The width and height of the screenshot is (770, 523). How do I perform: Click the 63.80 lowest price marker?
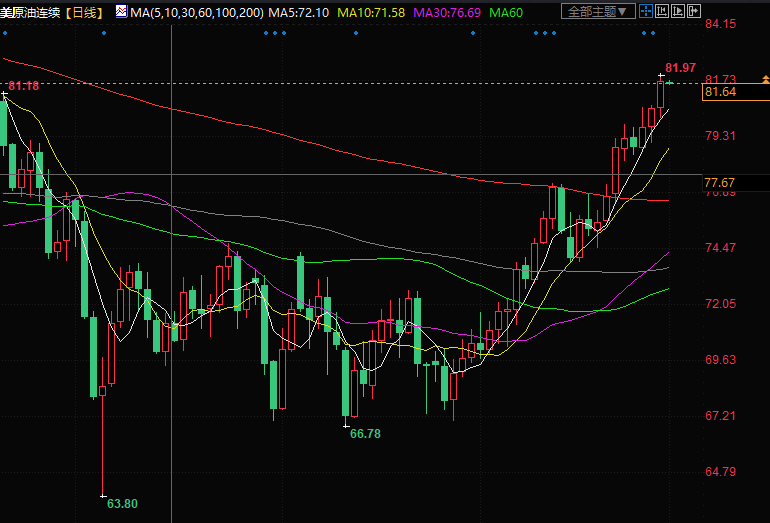[x=122, y=503]
